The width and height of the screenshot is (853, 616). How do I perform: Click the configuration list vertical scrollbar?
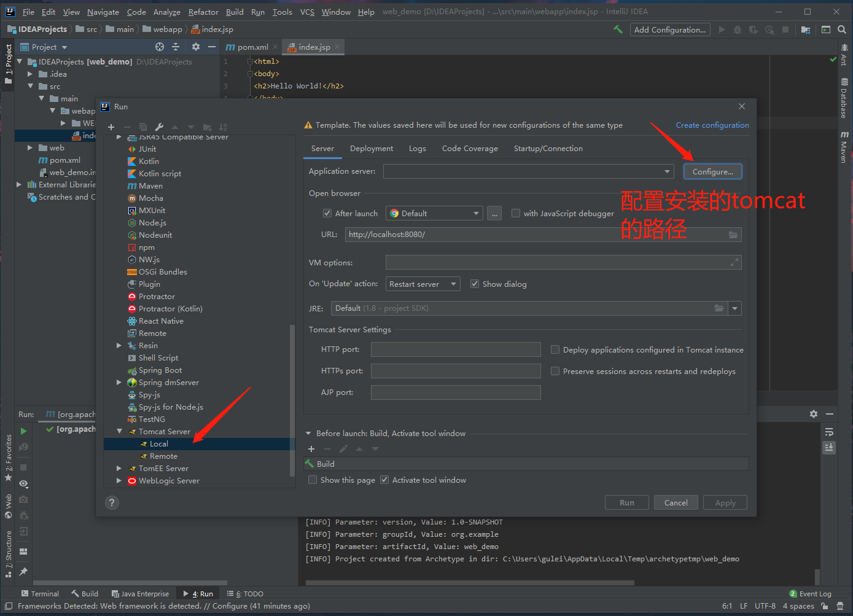point(292,399)
